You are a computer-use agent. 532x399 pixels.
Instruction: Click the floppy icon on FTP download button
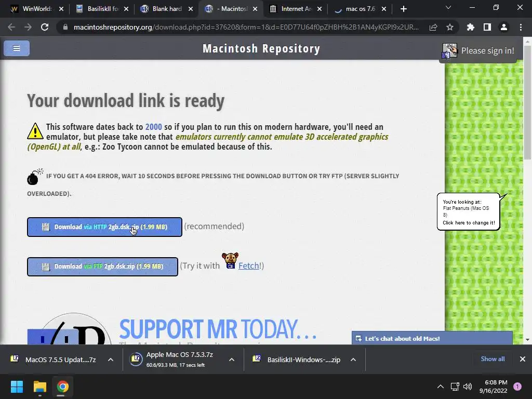pyautogui.click(x=46, y=267)
